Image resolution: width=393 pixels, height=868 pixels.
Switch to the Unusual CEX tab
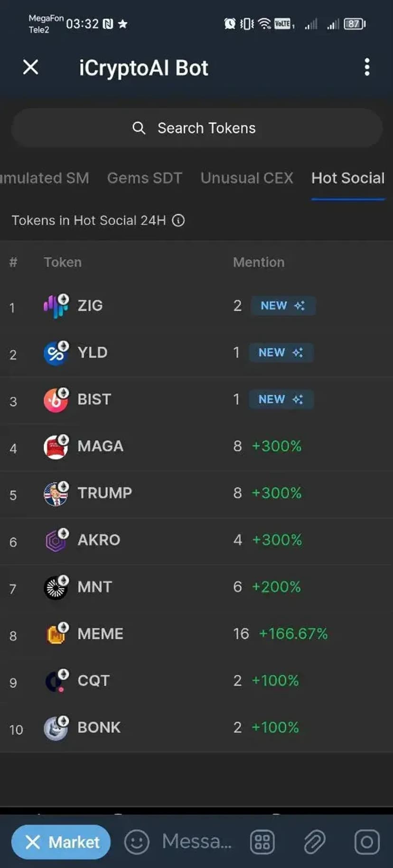246,178
